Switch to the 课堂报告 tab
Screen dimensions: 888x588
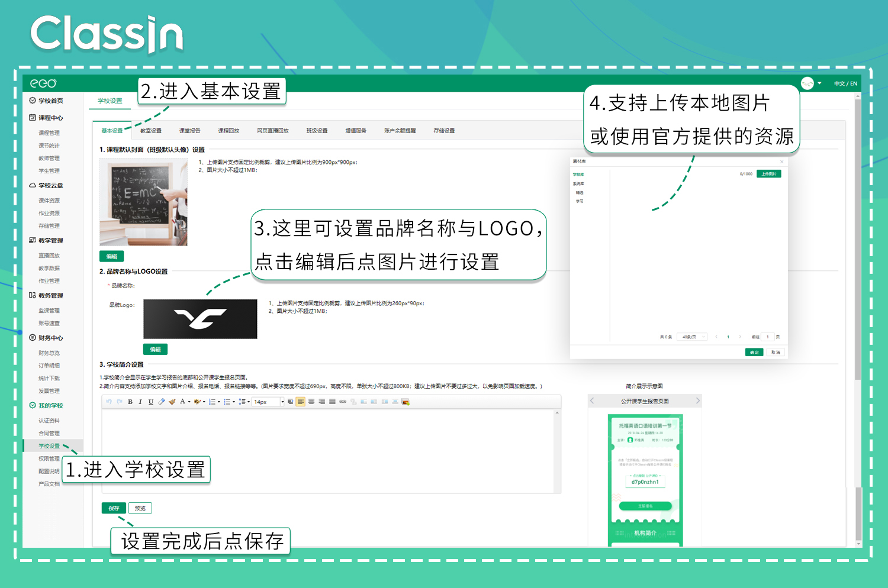pyautogui.click(x=190, y=131)
